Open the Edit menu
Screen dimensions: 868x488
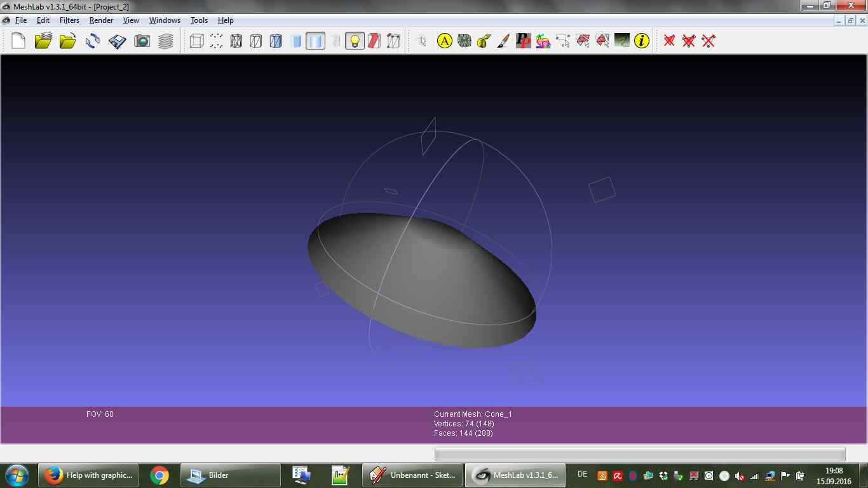(x=43, y=20)
